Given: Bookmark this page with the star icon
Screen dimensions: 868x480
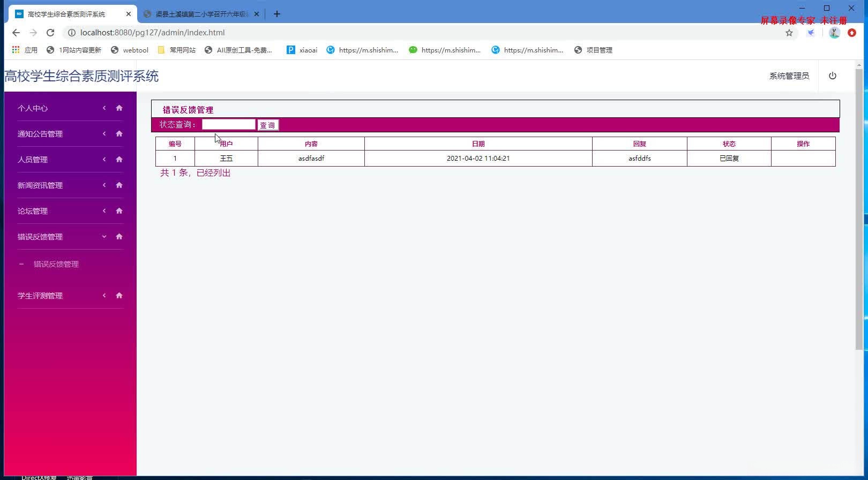Looking at the screenshot, I should pyautogui.click(x=789, y=33).
